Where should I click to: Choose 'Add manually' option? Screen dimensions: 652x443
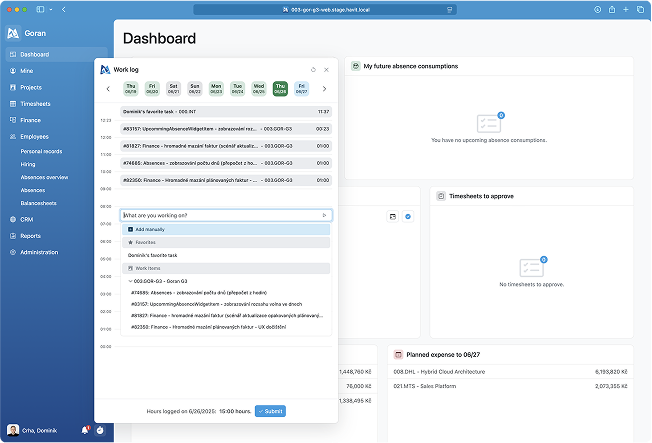point(226,229)
